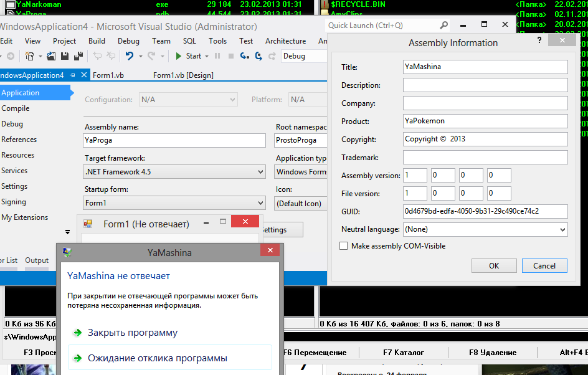588x375 pixels.
Task: Click the Save All toolbar icon
Action: pyautogui.click(x=78, y=56)
